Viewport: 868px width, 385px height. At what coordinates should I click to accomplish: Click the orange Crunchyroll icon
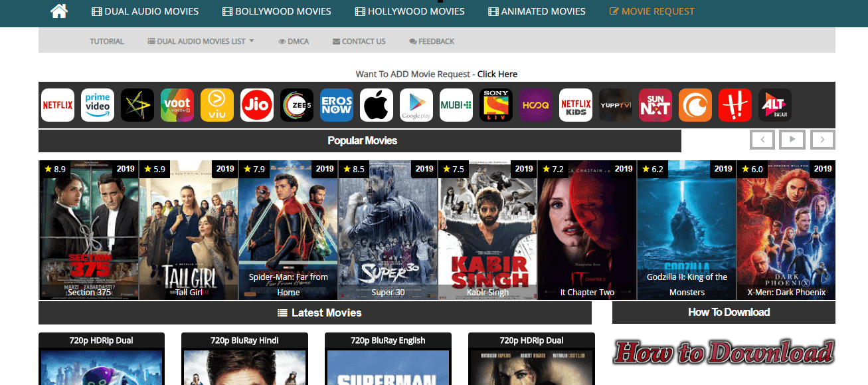tap(695, 105)
